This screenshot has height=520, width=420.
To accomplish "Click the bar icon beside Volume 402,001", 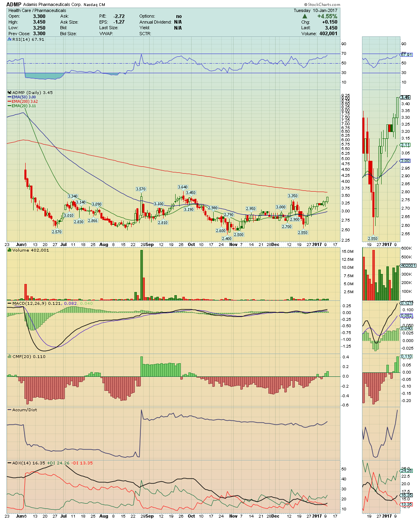I will point(10,250).
